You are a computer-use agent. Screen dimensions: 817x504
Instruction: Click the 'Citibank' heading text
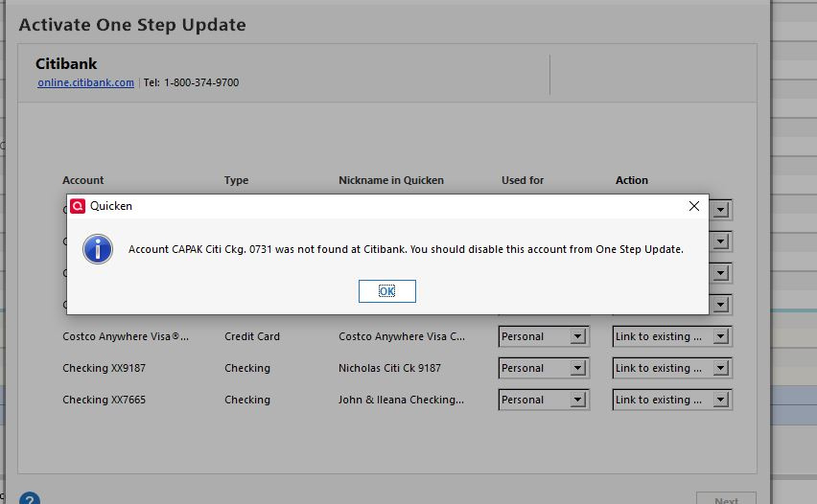pyautogui.click(x=66, y=64)
